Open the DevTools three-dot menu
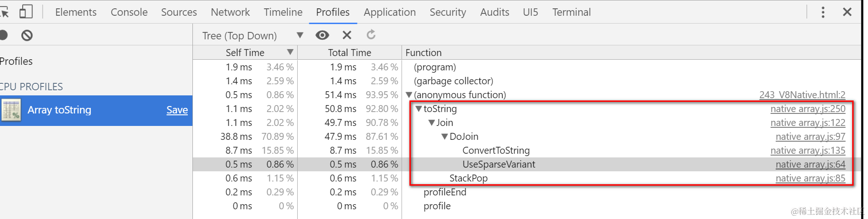 click(x=823, y=12)
